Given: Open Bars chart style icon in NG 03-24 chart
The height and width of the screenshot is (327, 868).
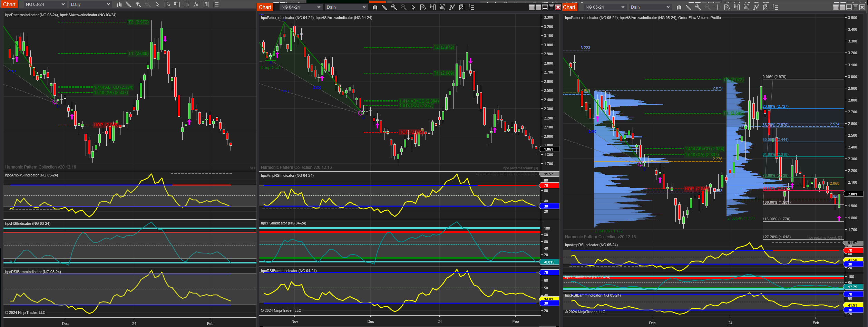Looking at the screenshot, I should [x=119, y=4].
